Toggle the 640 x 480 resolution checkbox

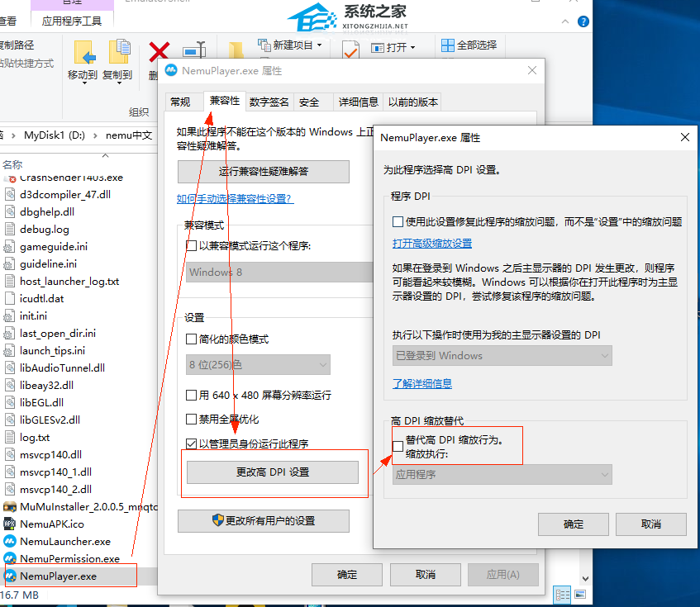click(x=191, y=395)
